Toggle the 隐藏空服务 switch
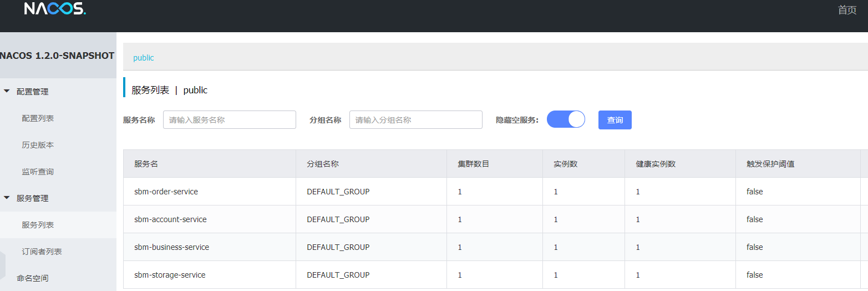The width and height of the screenshot is (868, 291). pos(566,119)
